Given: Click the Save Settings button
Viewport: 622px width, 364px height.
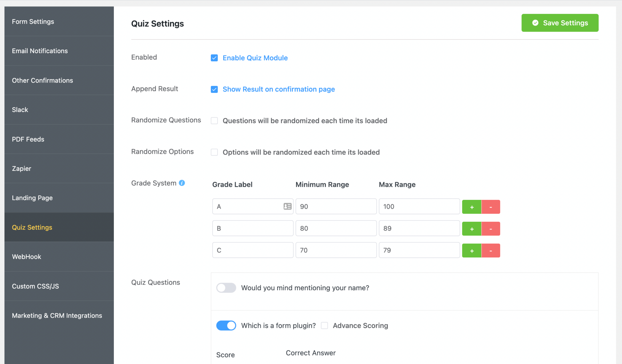Looking at the screenshot, I should pos(560,23).
